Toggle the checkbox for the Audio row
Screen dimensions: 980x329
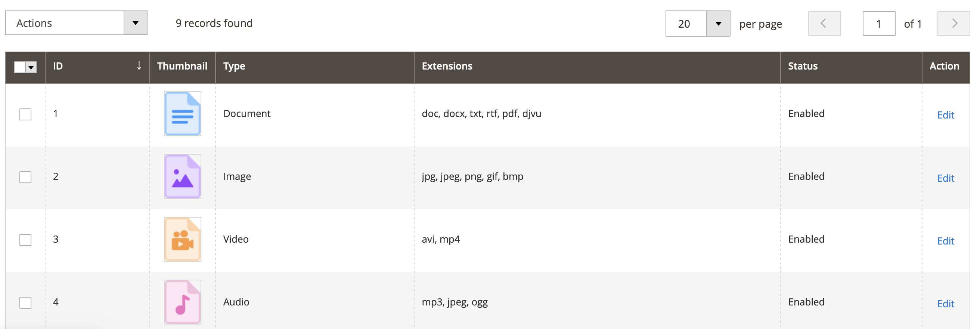[25, 303]
